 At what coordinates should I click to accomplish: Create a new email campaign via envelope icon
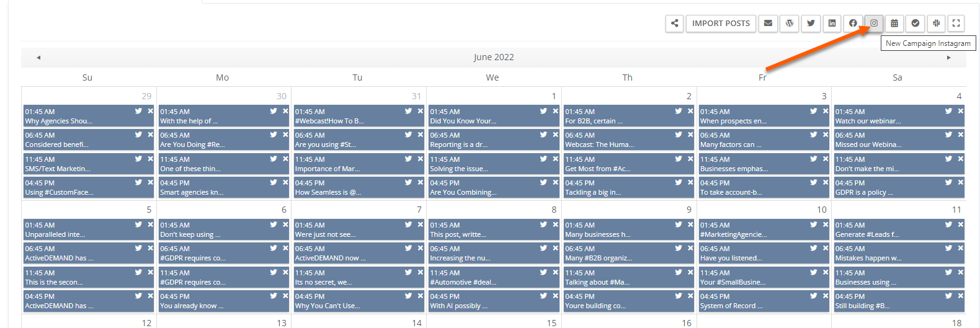pyautogui.click(x=768, y=24)
